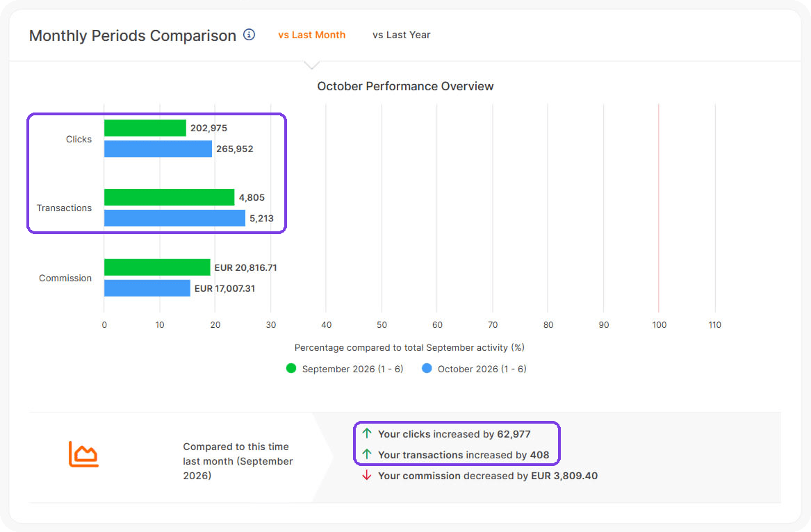
Task: Click the blue Transactions bar for October
Action: pos(175,217)
